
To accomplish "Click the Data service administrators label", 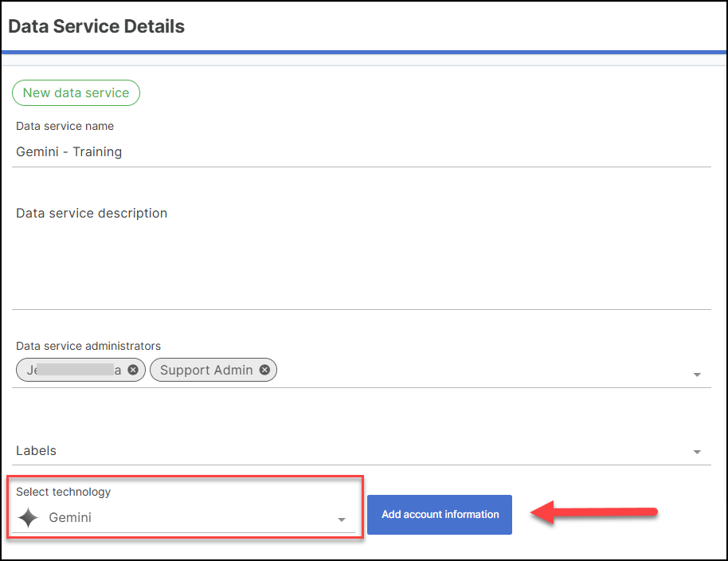I will point(88,346).
